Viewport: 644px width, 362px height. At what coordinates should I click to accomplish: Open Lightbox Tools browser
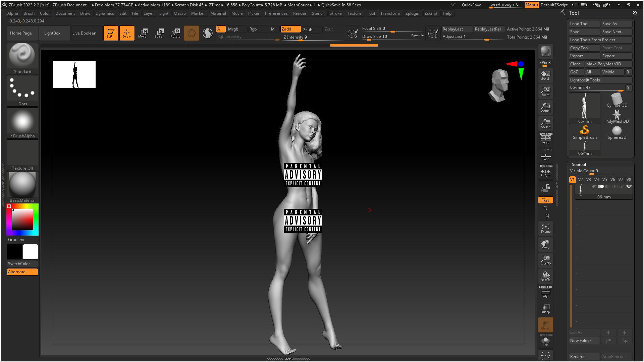[x=600, y=80]
